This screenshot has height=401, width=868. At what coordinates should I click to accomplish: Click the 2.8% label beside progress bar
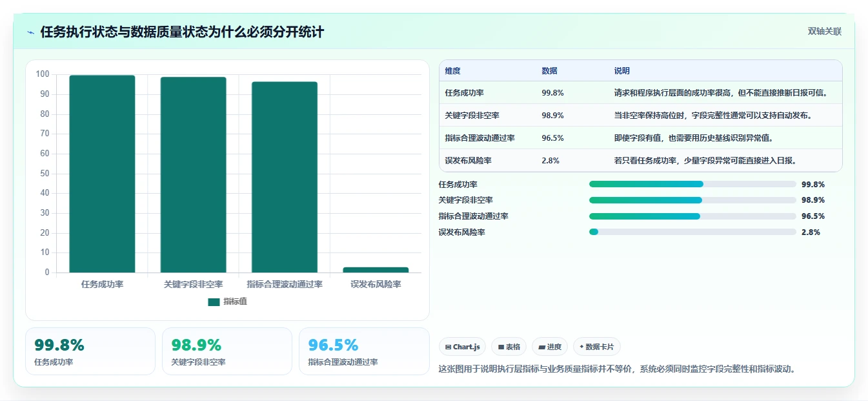(x=811, y=232)
